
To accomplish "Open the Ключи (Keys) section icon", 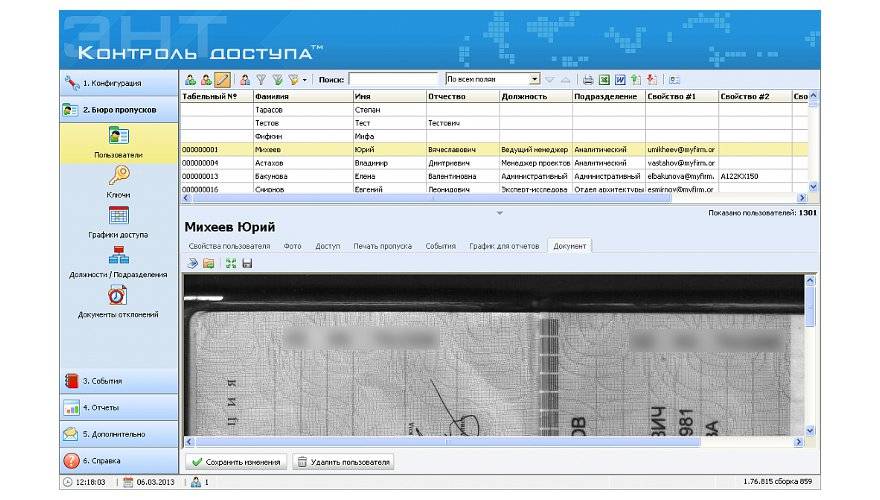I will (x=118, y=176).
